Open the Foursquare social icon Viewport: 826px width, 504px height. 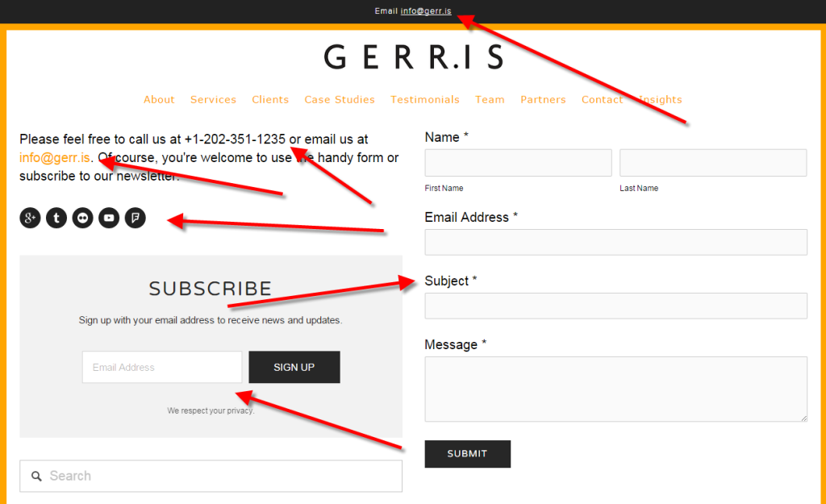click(x=135, y=218)
